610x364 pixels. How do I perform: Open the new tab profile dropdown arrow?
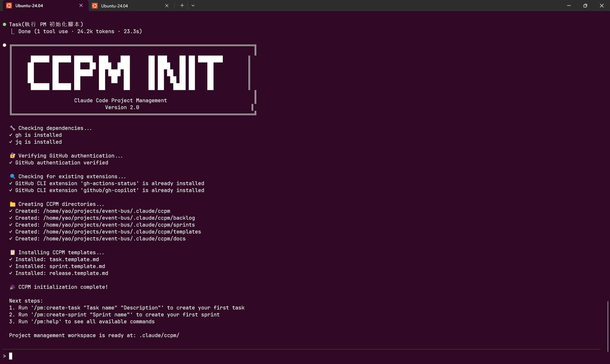(193, 5)
